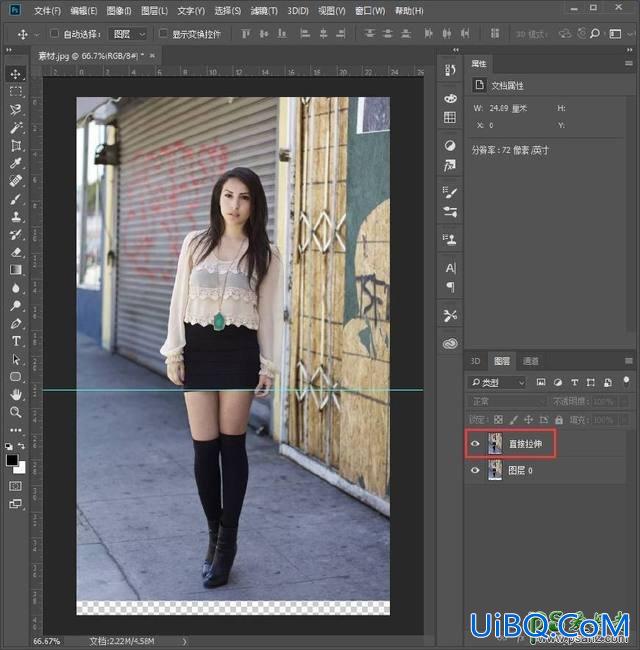Select the Rounded Rectangle shape tool

point(16,376)
